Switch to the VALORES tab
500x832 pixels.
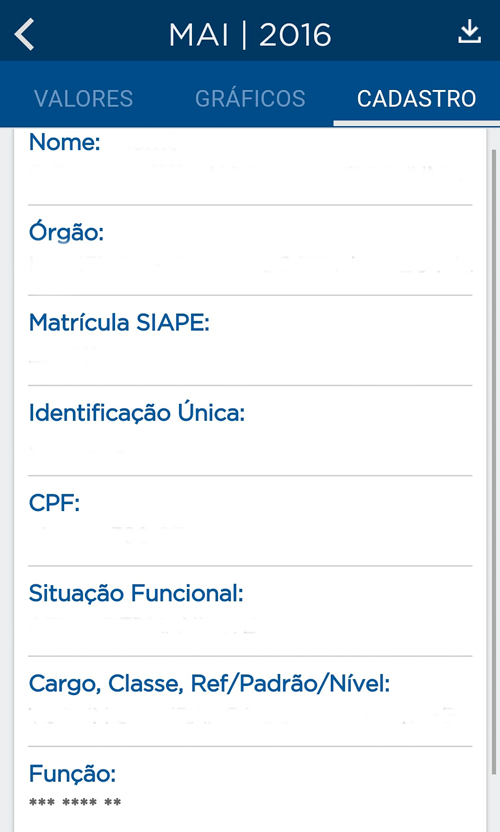[x=83, y=99]
